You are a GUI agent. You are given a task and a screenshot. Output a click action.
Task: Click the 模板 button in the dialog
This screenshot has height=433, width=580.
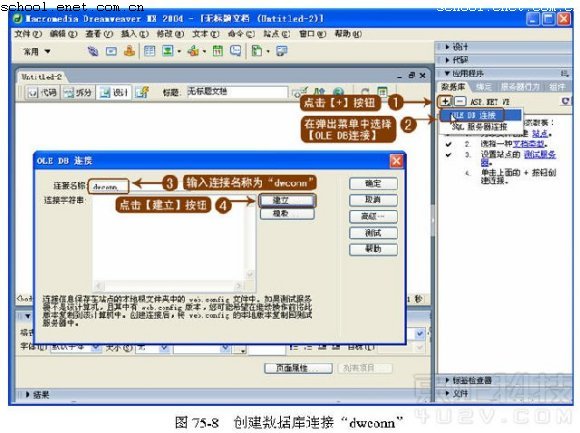pos(287,214)
